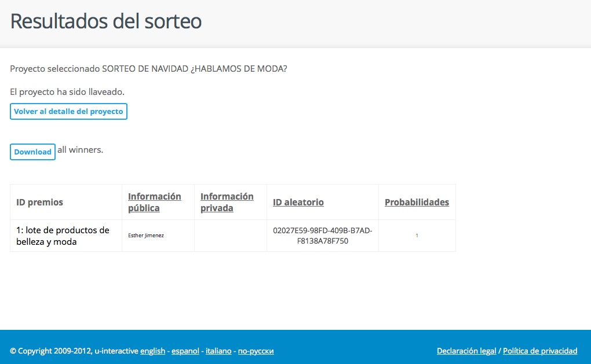Click 'Volver al detalle del proyecto' button
This screenshot has width=591, height=364.
pos(68,111)
